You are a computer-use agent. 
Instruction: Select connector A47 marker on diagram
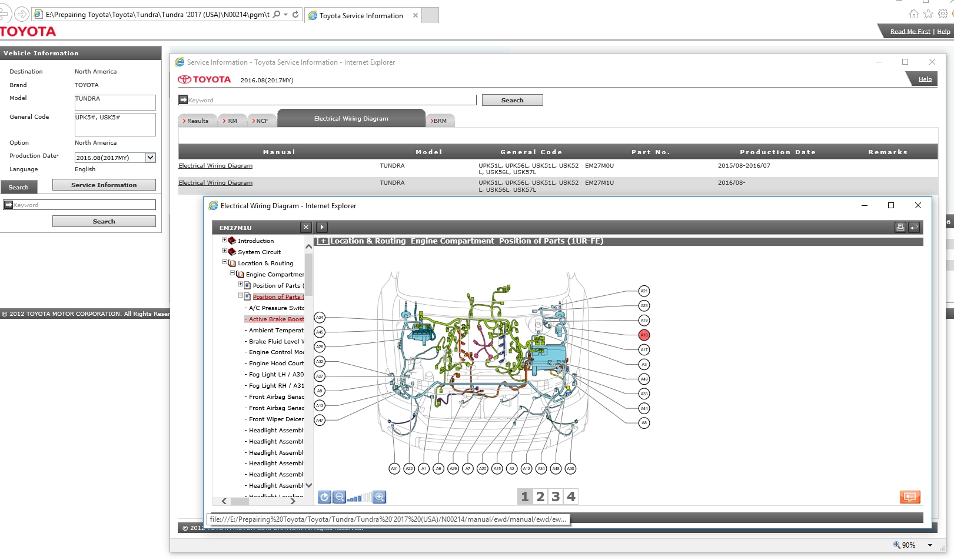click(320, 421)
